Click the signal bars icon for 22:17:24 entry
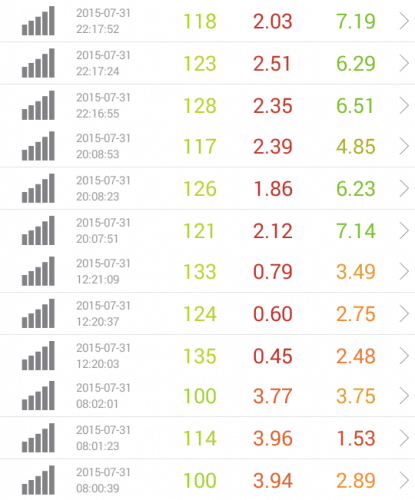This screenshot has height=500, width=415. tap(38, 63)
